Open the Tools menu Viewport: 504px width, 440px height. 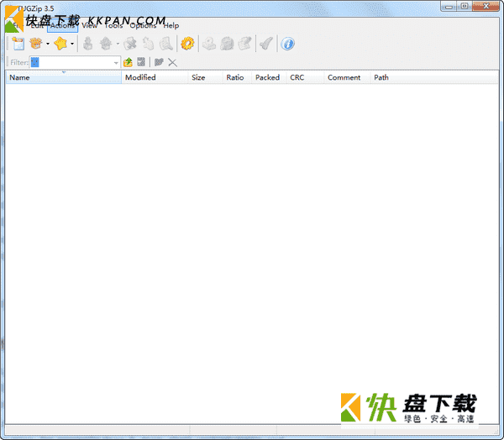113,25
